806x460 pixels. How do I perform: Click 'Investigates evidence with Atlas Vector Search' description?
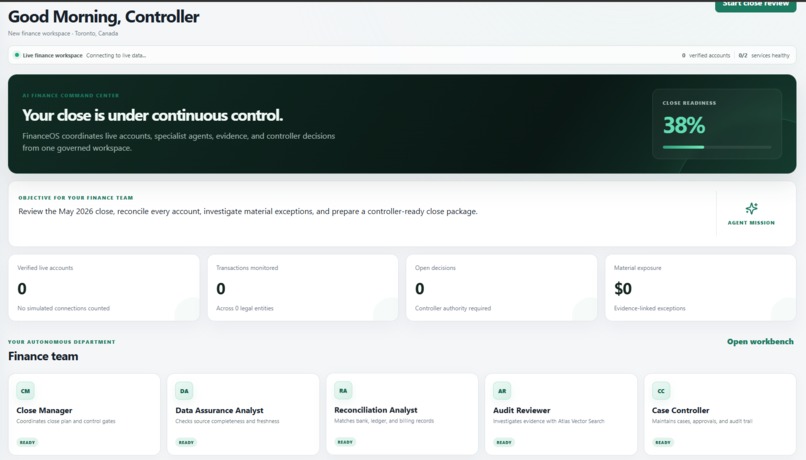tap(548, 421)
